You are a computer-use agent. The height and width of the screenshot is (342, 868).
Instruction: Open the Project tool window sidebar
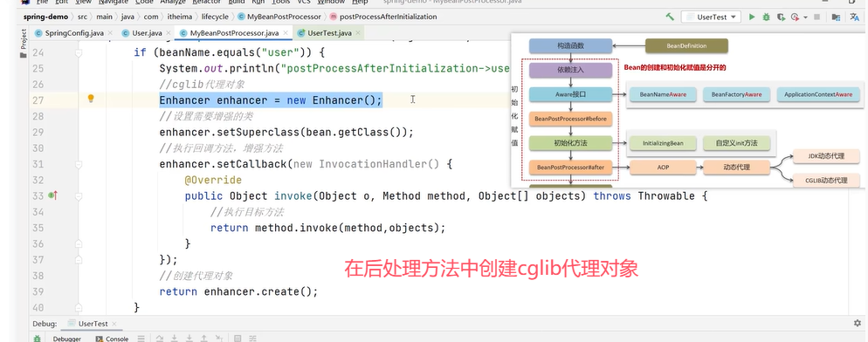tap(24, 43)
